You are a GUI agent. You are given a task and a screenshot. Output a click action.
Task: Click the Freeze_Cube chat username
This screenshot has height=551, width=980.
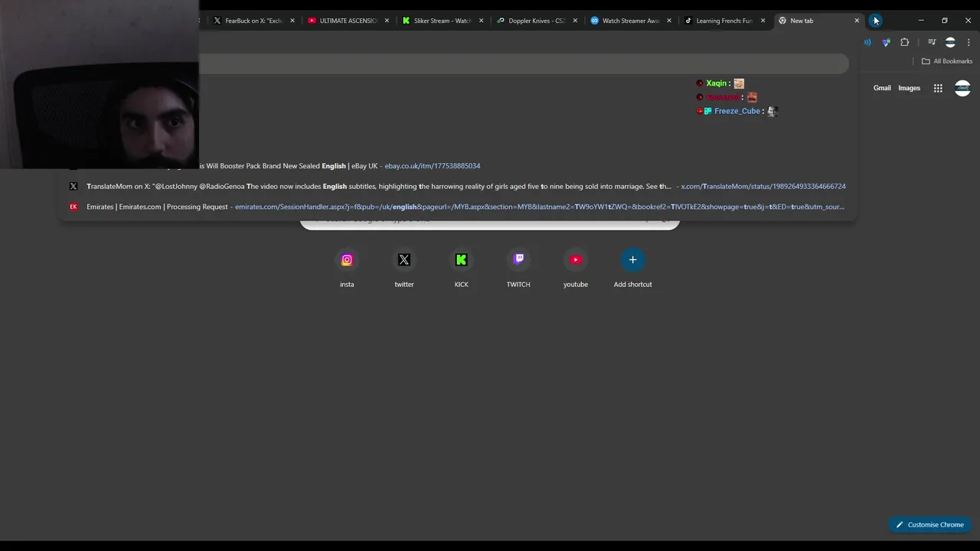point(737,111)
